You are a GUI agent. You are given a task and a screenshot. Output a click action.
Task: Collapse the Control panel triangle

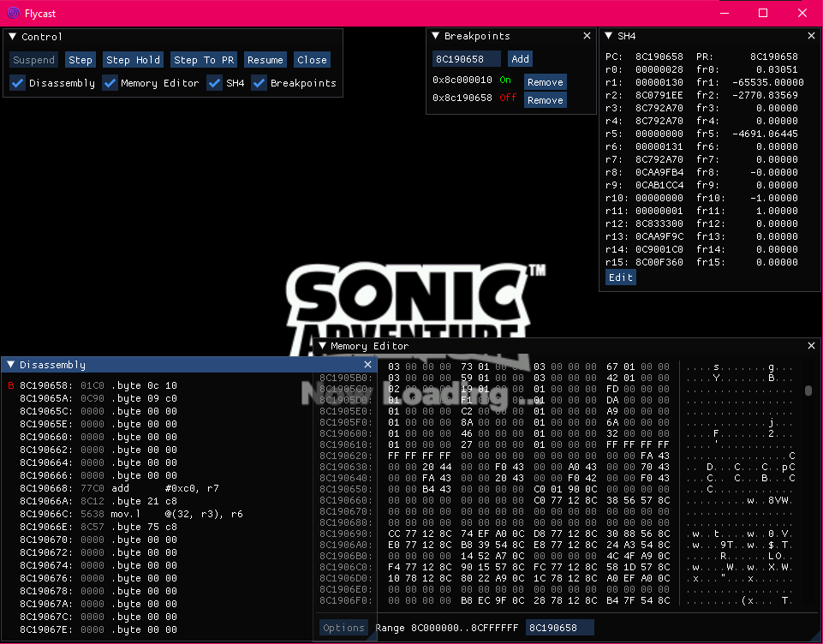tap(13, 37)
